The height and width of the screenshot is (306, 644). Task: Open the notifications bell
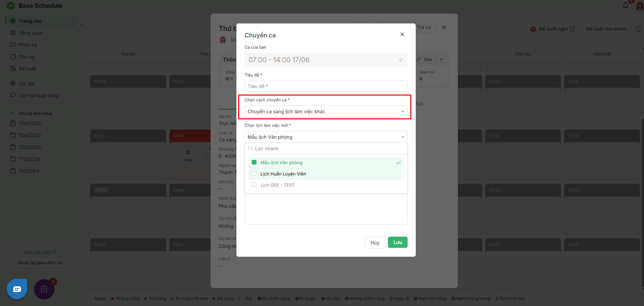pyautogui.click(x=626, y=5)
